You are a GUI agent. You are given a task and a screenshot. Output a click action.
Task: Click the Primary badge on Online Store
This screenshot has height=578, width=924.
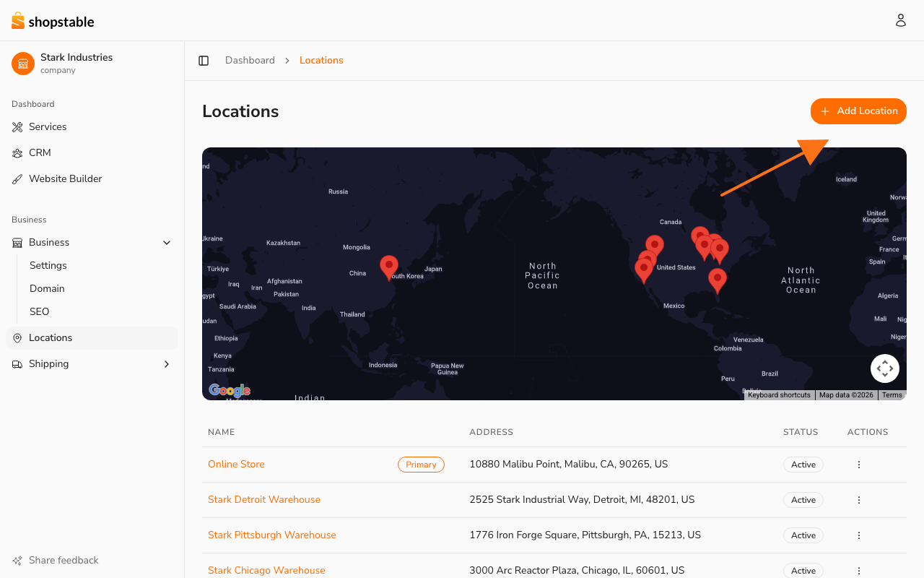(421, 465)
